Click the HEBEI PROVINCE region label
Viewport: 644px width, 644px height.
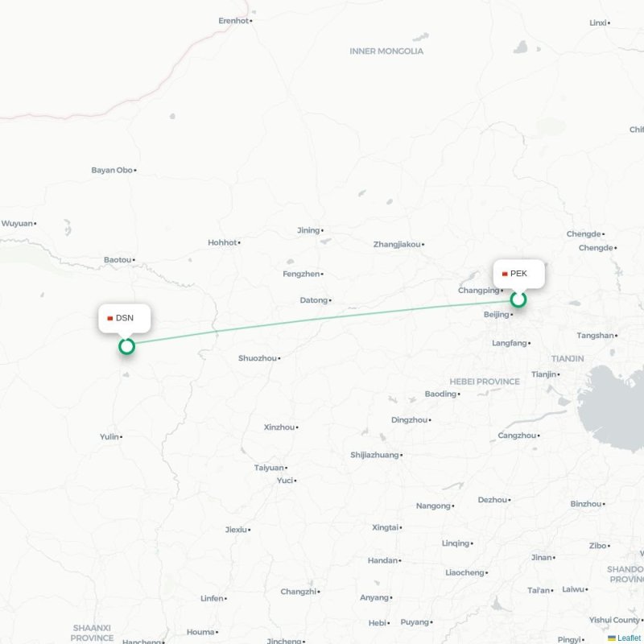coord(485,382)
